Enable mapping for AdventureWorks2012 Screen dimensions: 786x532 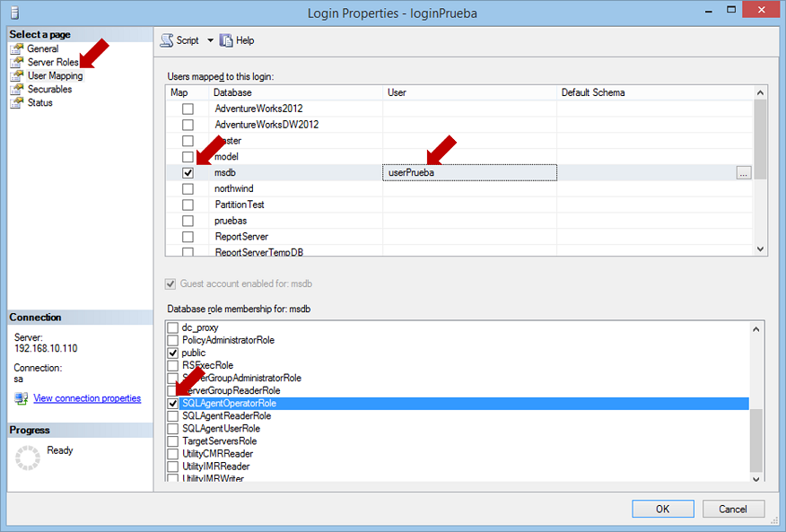[188, 108]
